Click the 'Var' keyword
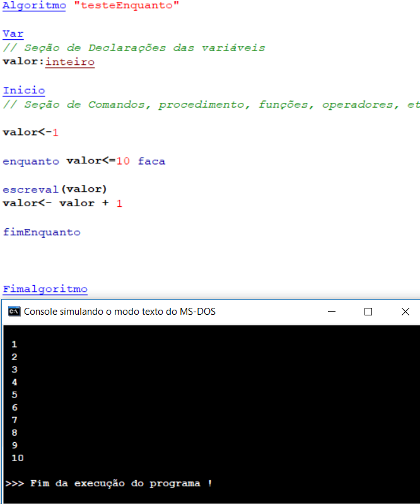Screen dimensions: 420x504 13,34
